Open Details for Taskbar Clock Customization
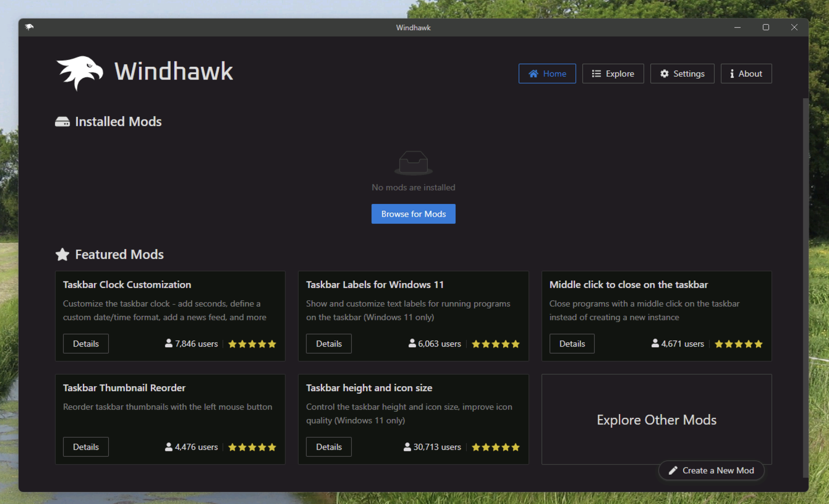 (86, 344)
